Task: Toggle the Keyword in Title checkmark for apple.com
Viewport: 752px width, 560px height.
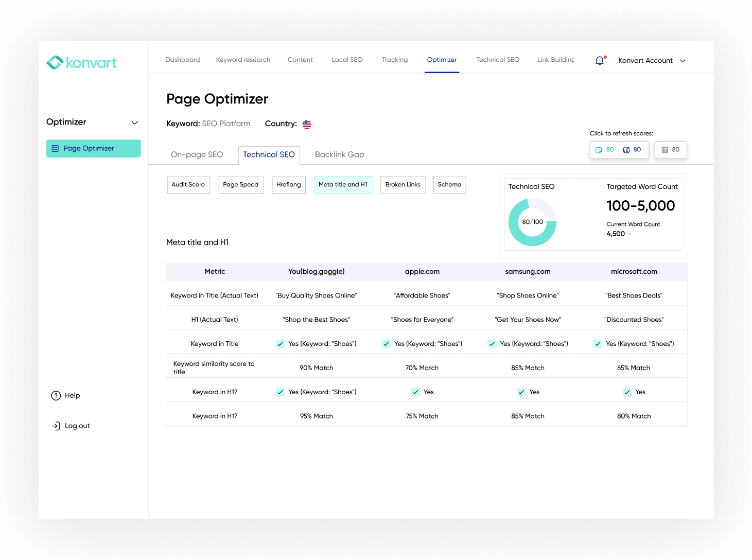Action: 386,343
